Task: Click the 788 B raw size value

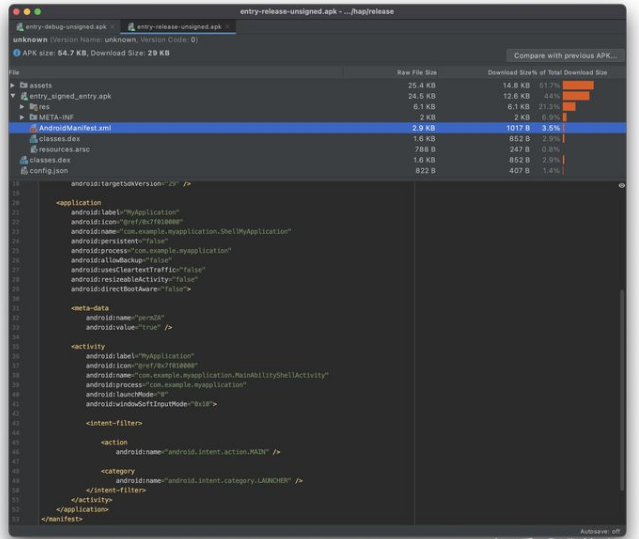Action: click(x=425, y=149)
